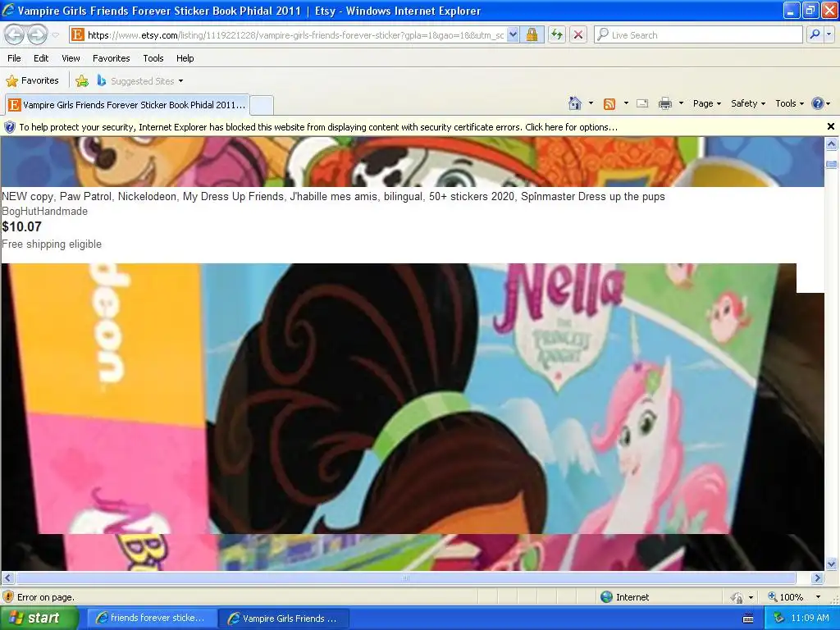Click the Internet security zone indicator

[x=625, y=597]
